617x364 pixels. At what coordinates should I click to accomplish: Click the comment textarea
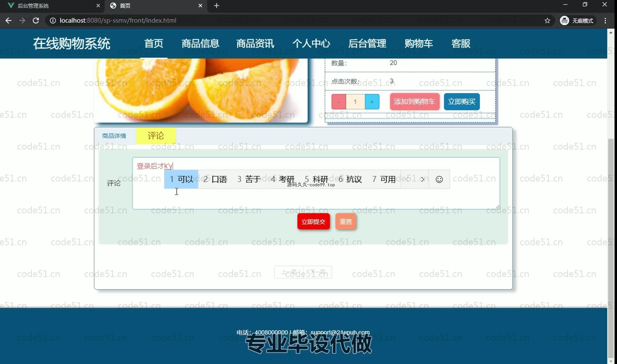coord(316,183)
